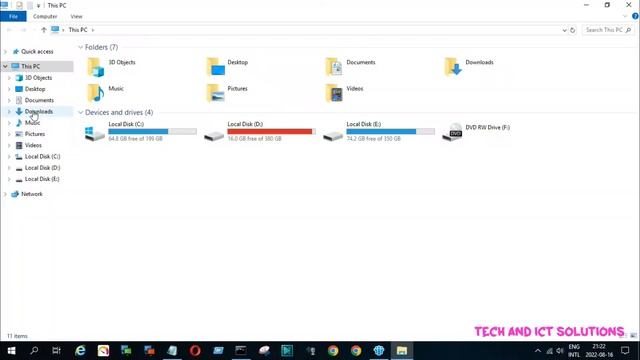Click File Explorer icon on taskbar
The height and width of the screenshot is (360, 640).
point(402,351)
